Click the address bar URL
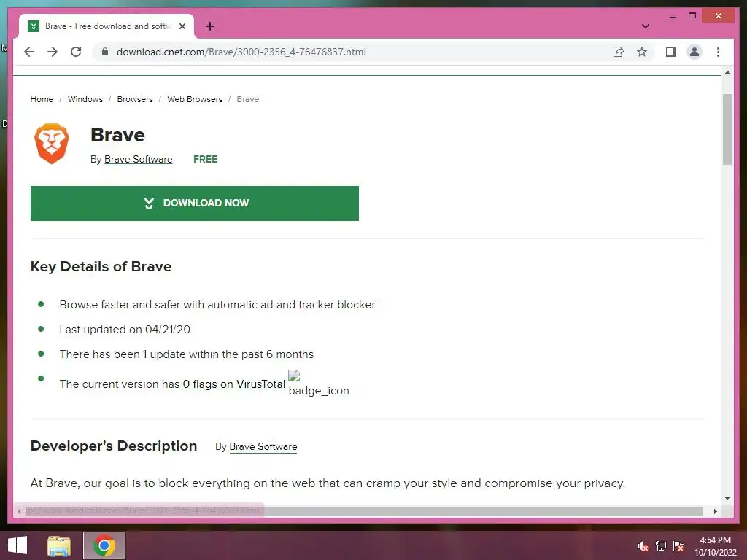 tap(241, 52)
